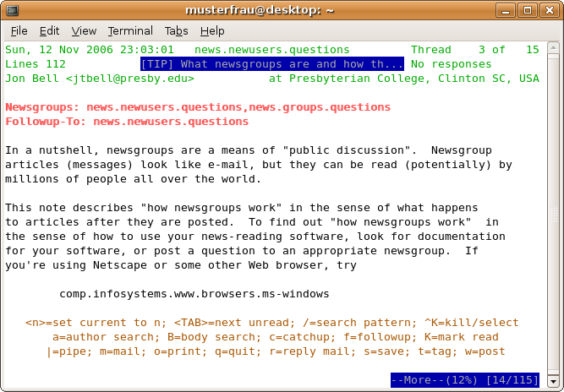Open the Terminal menu
564x392 pixels.
(x=130, y=30)
